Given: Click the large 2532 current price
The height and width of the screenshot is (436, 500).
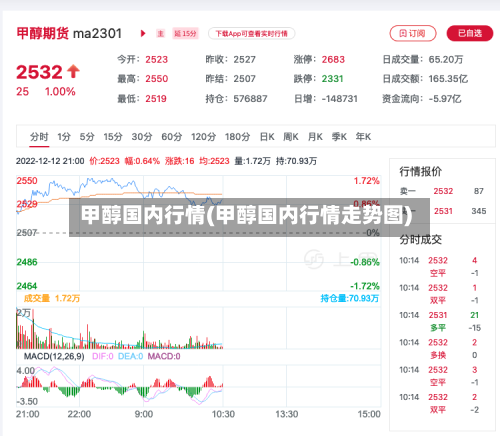Looking at the screenshot, I should (39, 72).
